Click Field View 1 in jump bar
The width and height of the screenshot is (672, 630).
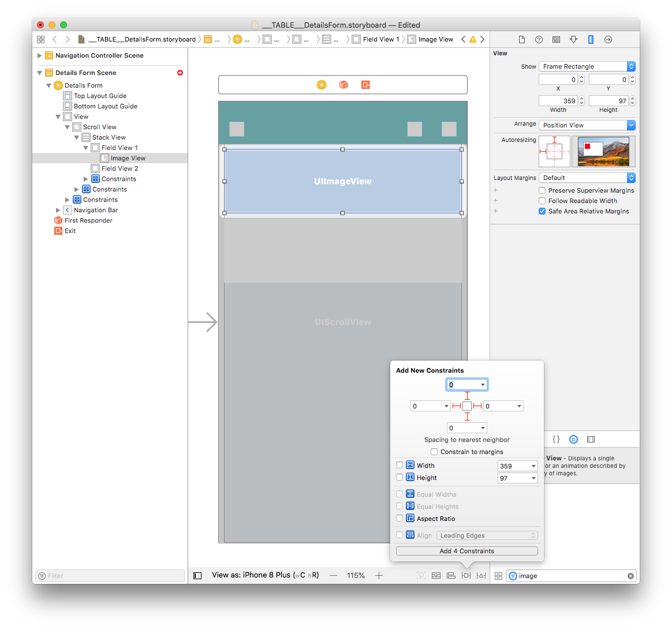tap(376, 39)
